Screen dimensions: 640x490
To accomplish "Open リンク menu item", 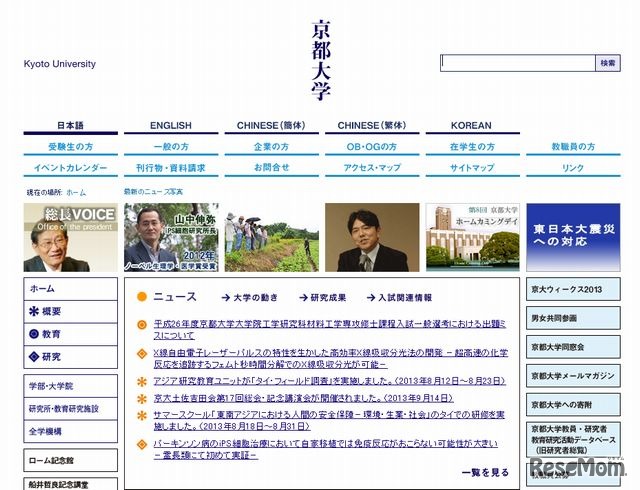I will (573, 168).
